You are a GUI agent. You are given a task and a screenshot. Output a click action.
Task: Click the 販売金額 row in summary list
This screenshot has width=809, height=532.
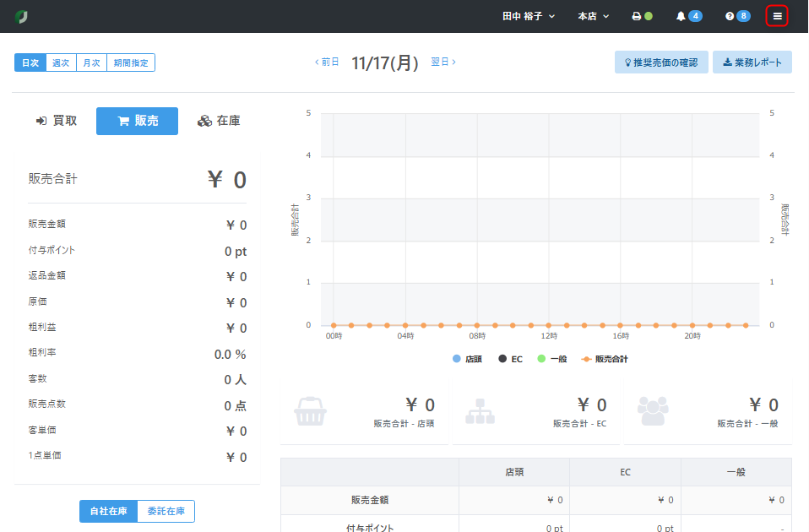tap(138, 225)
